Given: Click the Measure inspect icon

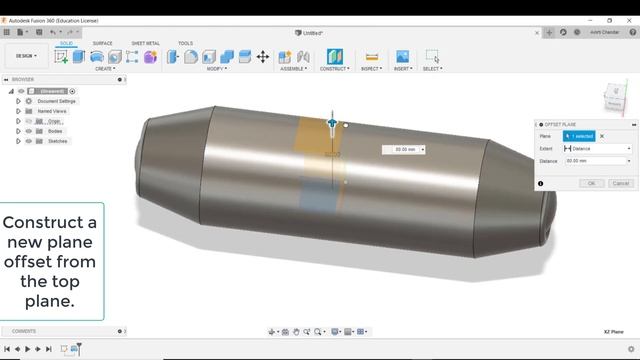Looking at the screenshot, I should 371,57.
